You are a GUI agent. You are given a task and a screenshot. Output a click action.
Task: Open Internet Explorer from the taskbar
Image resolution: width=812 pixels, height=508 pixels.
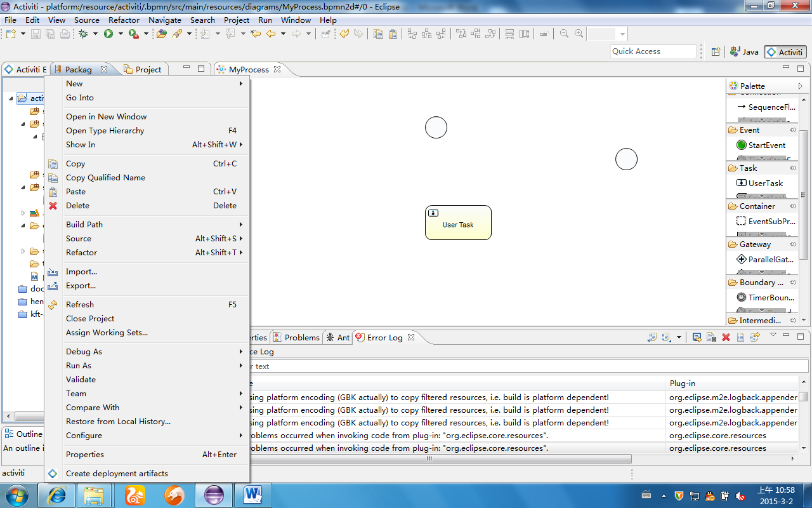(x=57, y=495)
